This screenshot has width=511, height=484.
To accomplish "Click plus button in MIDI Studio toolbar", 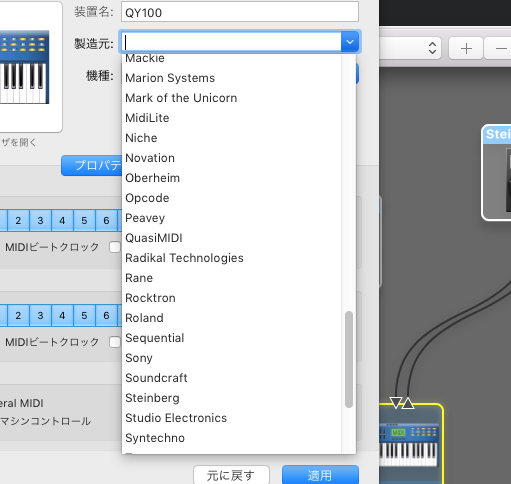I will 466,49.
